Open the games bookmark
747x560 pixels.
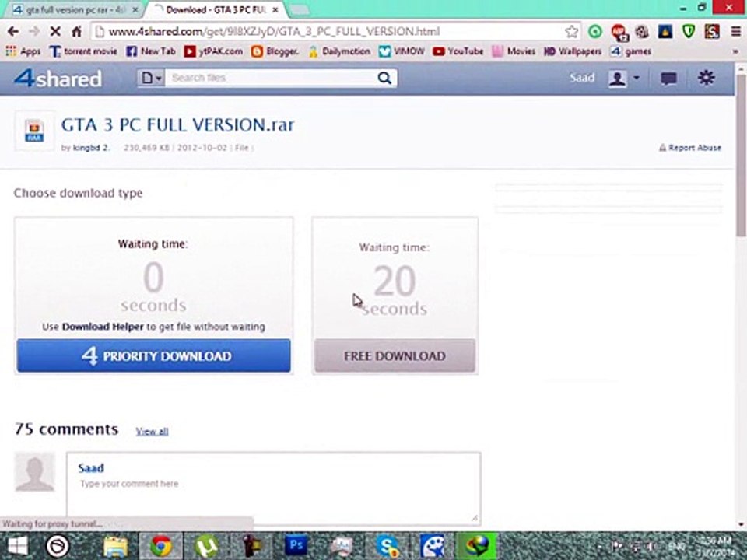[631, 51]
